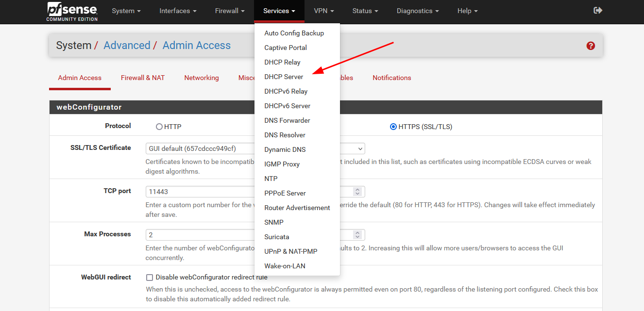Choose DHCP Server from Services menu

coord(284,77)
